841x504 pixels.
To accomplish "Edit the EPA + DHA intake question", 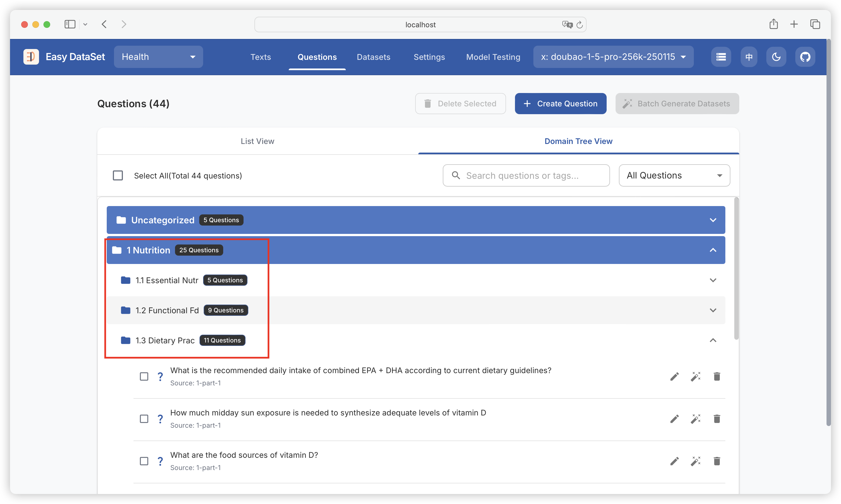I will [674, 376].
